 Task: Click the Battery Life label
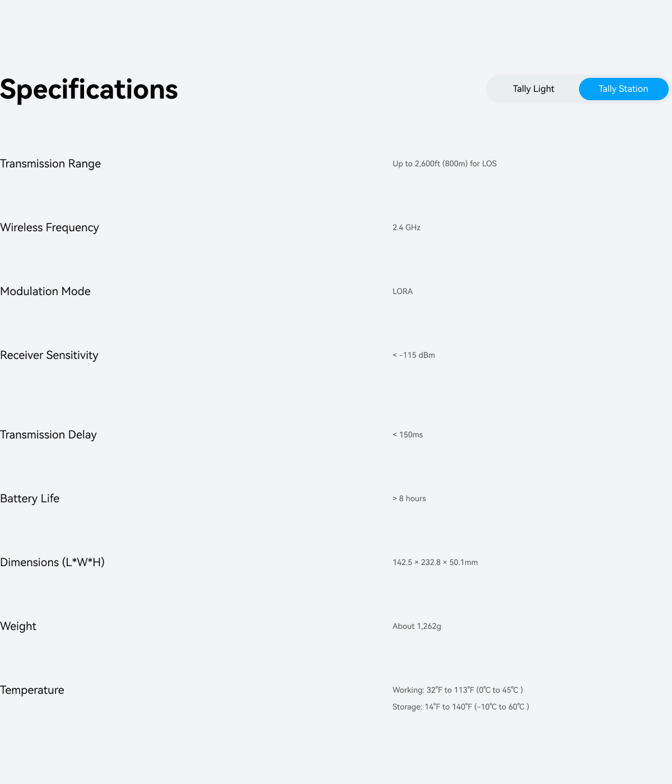tap(30, 498)
